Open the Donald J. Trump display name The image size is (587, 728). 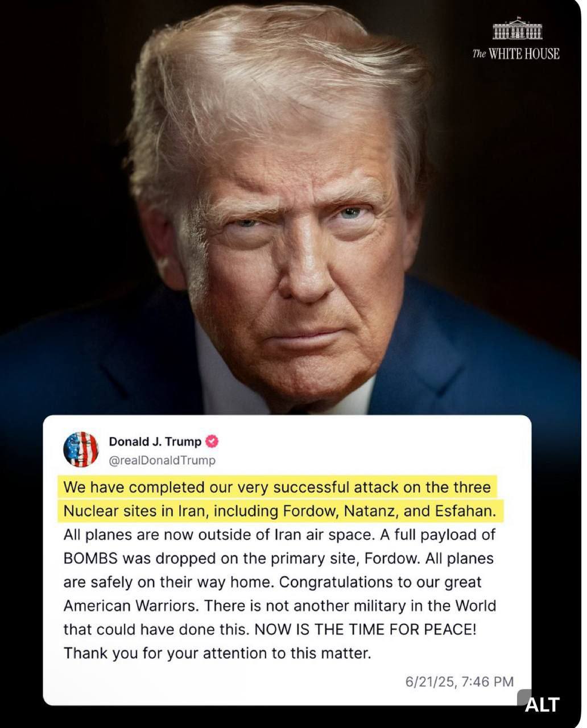pyautogui.click(x=155, y=441)
